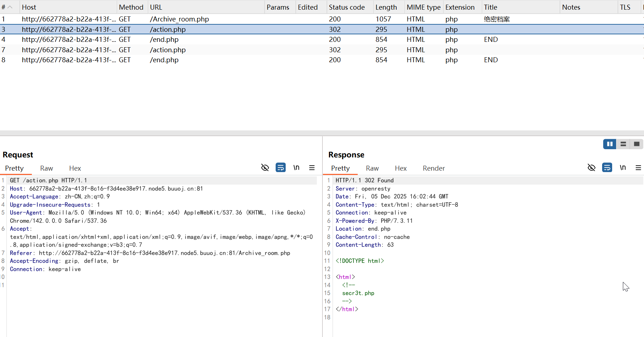Image resolution: width=644 pixels, height=337 pixels.
Task: Select request row 4 for /end.php
Action: 164,39
